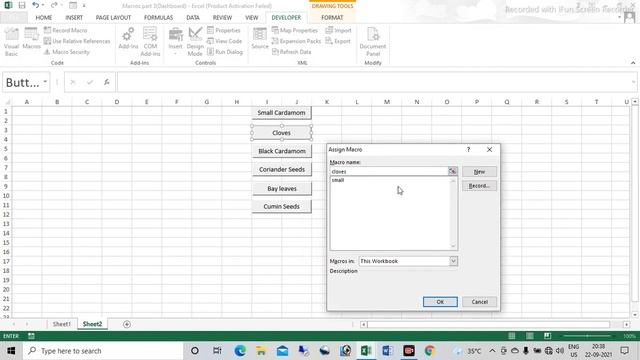The height and width of the screenshot is (360, 640).
Task: Click Record... in Assign Macro dialog
Action: pos(479,186)
